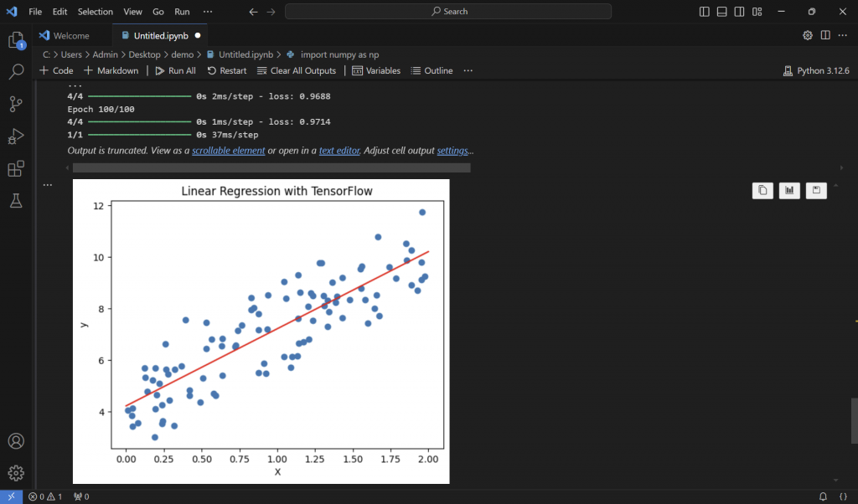Image resolution: width=858 pixels, height=504 pixels.
Task: Click the demo breadcrumb folder
Action: click(x=182, y=54)
